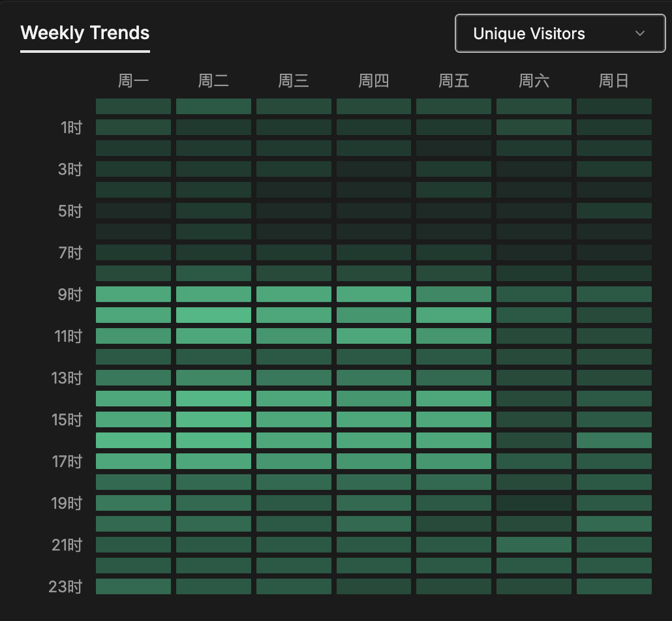Pick the 周四 17时 heatmap cell

374,461
